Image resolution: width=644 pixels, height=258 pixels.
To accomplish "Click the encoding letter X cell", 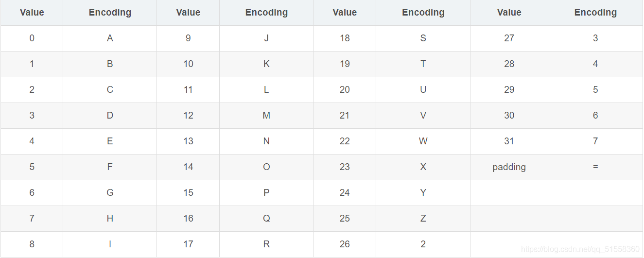I will 423,167.
